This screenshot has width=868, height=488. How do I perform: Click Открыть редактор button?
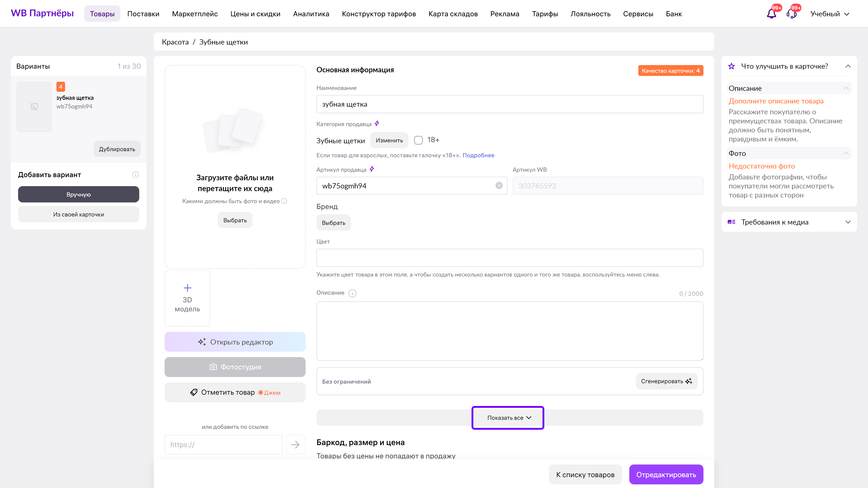[235, 342]
